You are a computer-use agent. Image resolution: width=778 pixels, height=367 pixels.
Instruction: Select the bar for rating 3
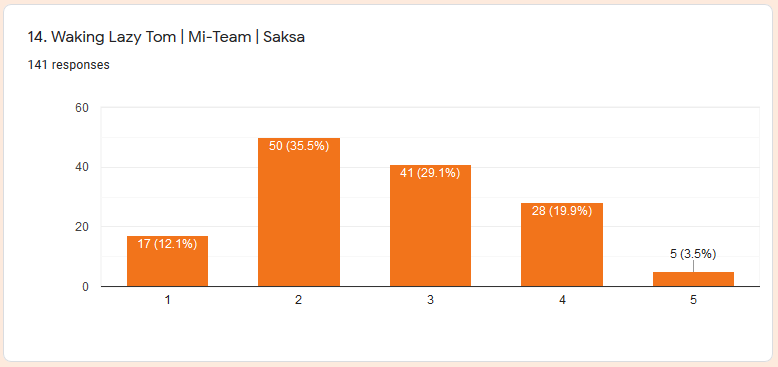[430, 225]
